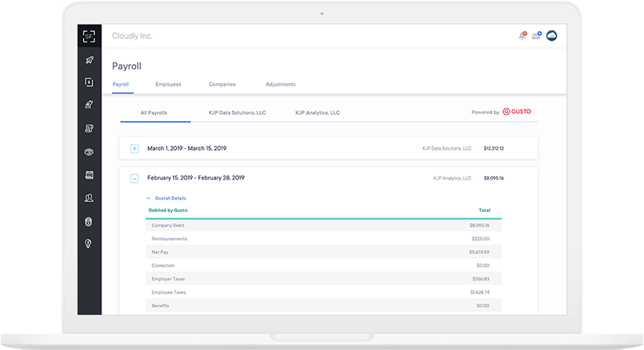This screenshot has width=644, height=350.
Task: Select the eye icon in the sidebar
Action: pyautogui.click(x=89, y=152)
